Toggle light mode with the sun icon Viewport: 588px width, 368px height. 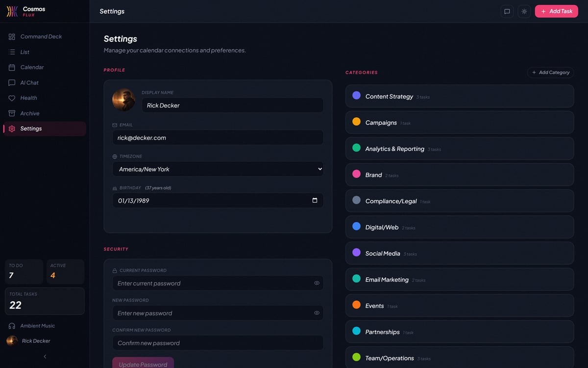pos(524,11)
